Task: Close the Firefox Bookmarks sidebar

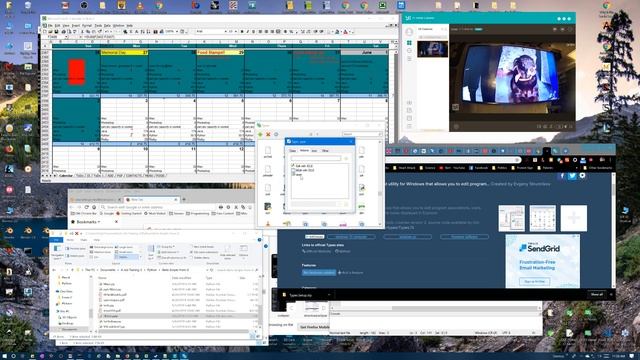Action: pos(116,222)
